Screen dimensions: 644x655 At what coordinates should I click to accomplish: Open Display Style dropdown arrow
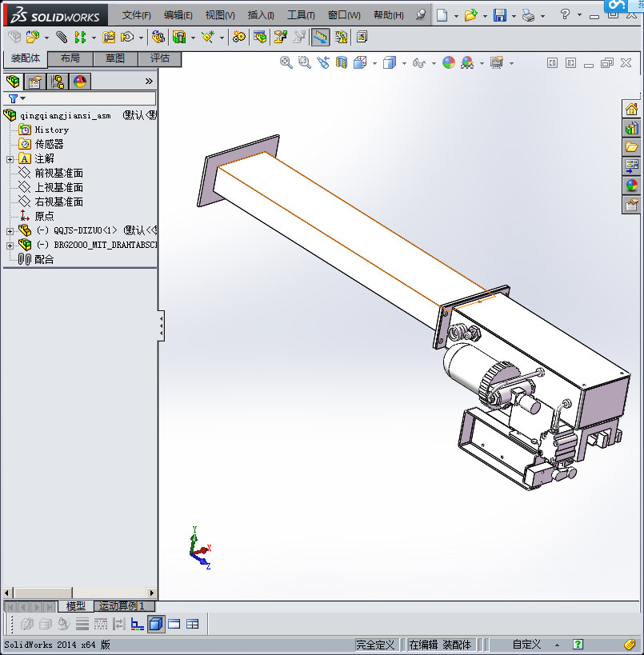[x=404, y=63]
